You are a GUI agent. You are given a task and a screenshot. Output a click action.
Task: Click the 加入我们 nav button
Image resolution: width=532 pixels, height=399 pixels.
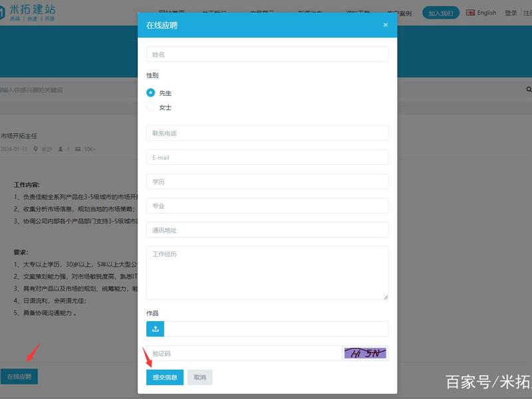441,13
